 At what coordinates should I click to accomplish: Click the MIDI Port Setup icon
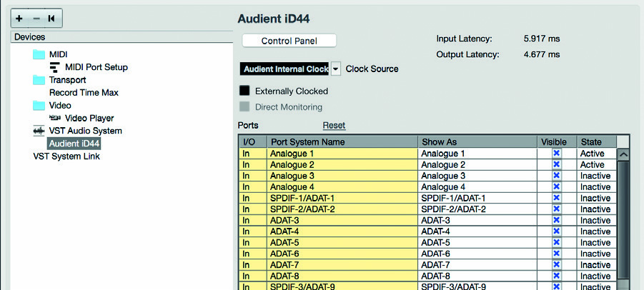point(54,67)
